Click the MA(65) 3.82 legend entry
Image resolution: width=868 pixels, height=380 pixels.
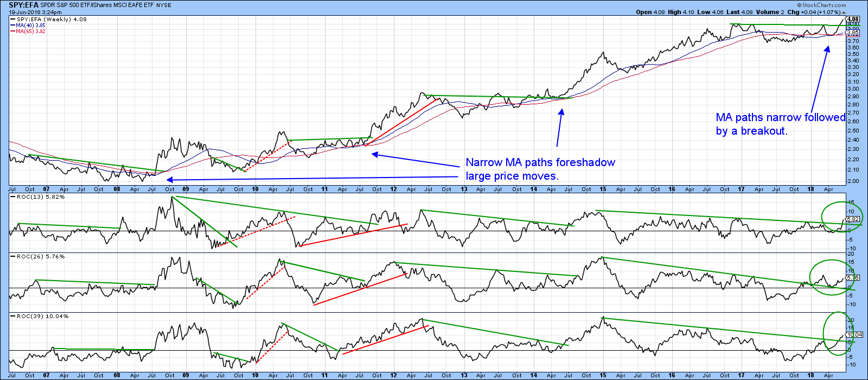click(30, 31)
